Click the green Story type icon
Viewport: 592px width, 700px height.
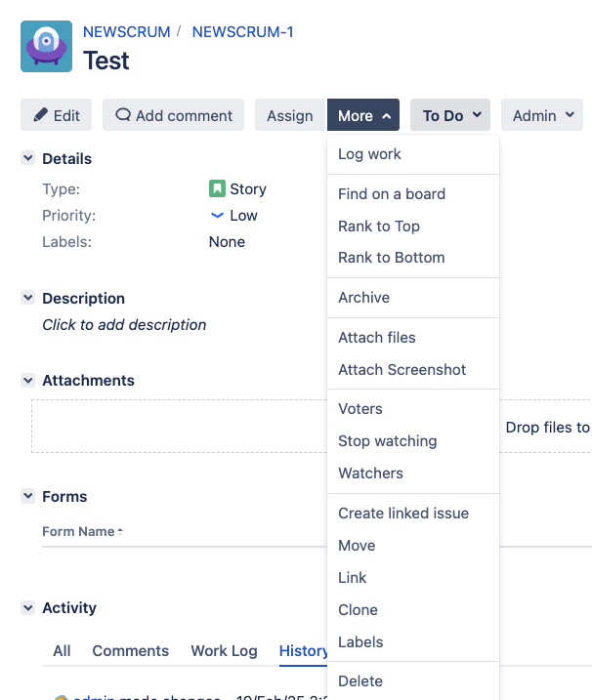click(217, 189)
